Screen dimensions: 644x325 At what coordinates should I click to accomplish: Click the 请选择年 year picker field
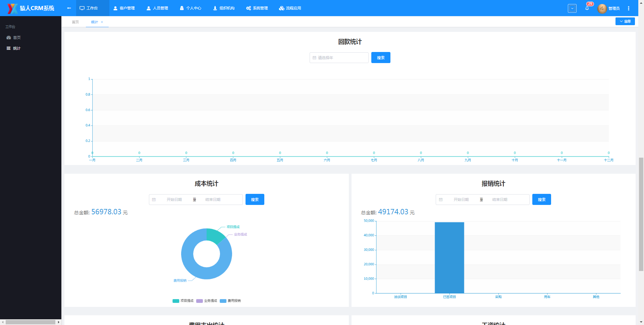(339, 58)
